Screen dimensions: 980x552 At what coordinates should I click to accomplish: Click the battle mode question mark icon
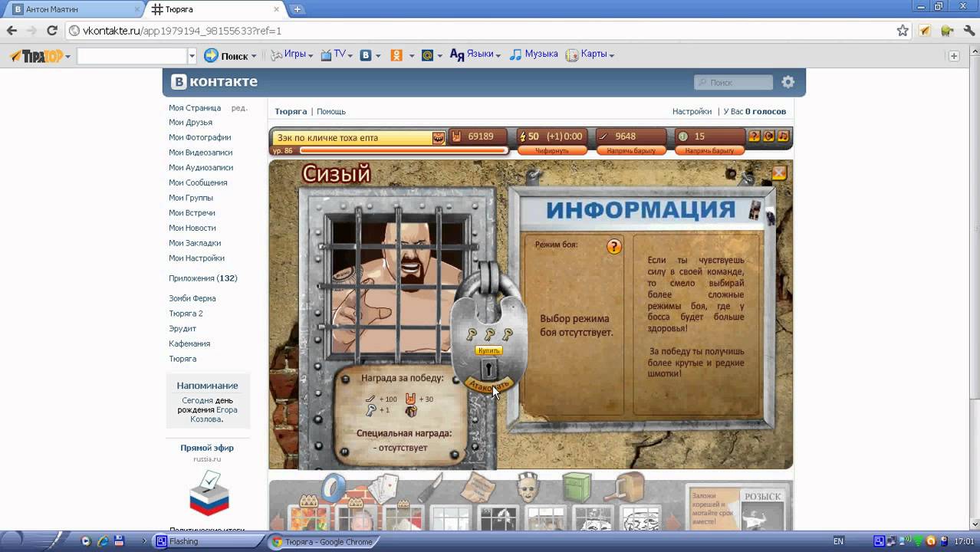tap(613, 247)
